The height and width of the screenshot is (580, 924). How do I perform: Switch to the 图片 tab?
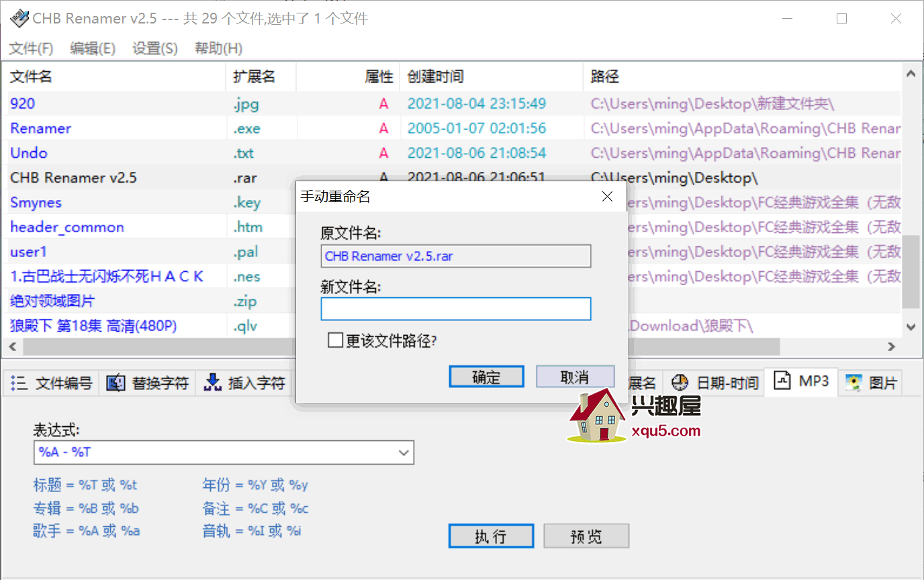pyautogui.click(x=870, y=383)
